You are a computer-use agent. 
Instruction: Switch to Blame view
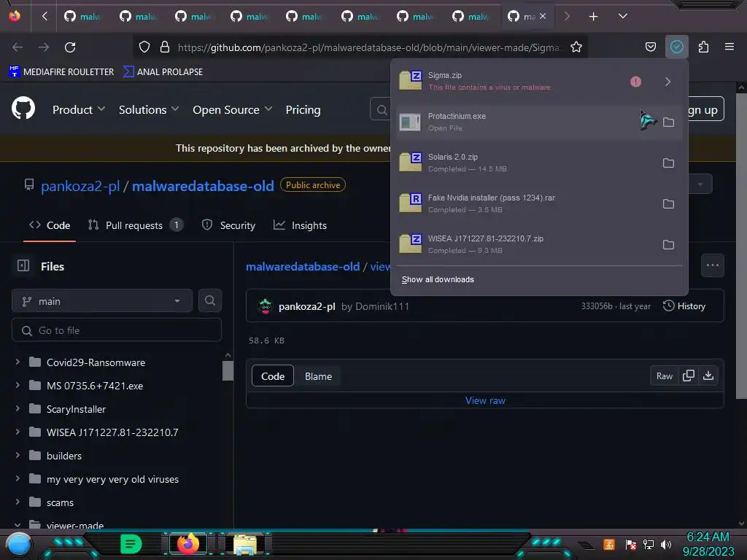click(318, 376)
